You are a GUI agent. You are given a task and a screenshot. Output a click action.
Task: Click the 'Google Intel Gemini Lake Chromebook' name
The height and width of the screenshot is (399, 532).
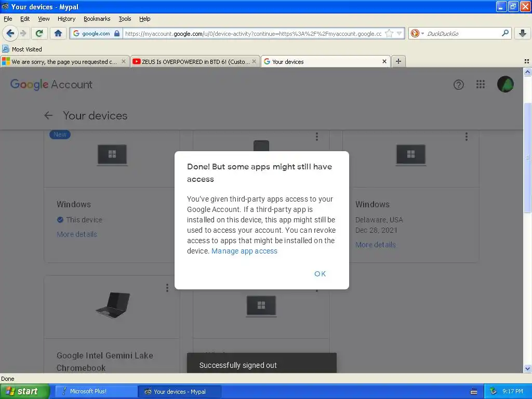[105, 362]
